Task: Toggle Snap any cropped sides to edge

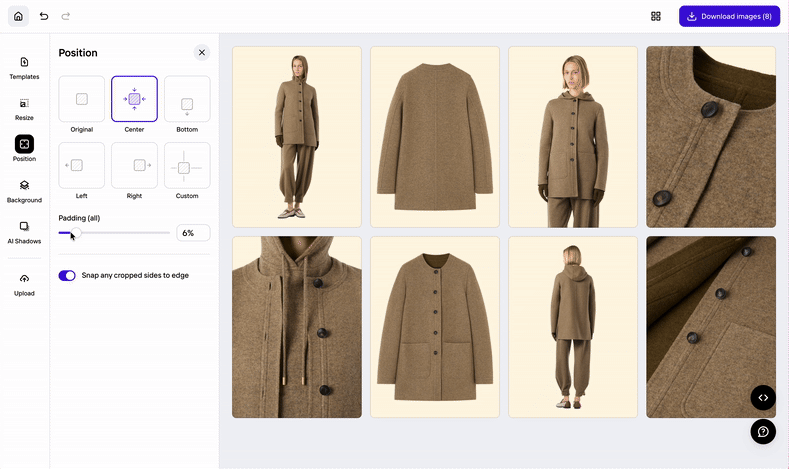Action: point(67,275)
